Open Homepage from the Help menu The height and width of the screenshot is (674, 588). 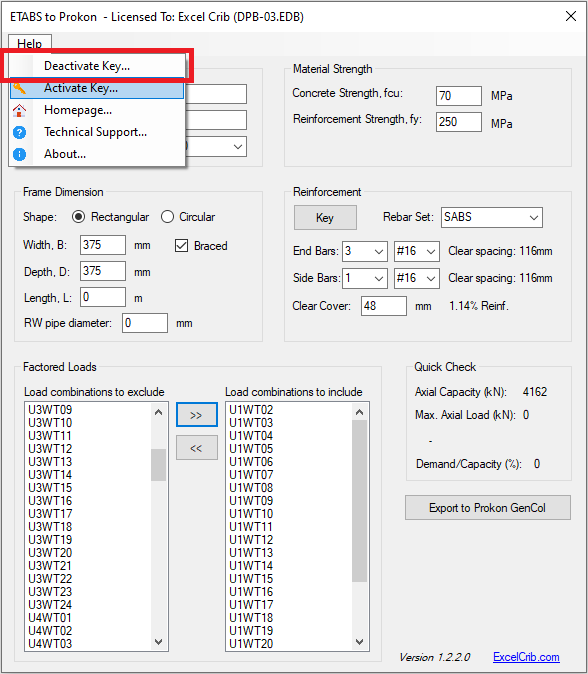click(97, 110)
